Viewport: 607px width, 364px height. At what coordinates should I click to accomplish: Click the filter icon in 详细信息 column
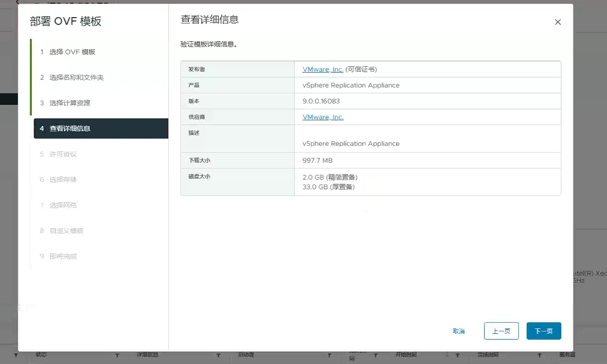[x=218, y=355]
